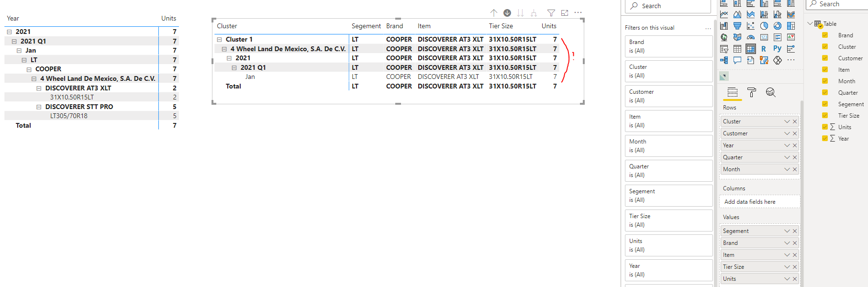Screen dimensions: 868x287
Task: Collapse the Table node in Fields list
Action: click(810, 23)
